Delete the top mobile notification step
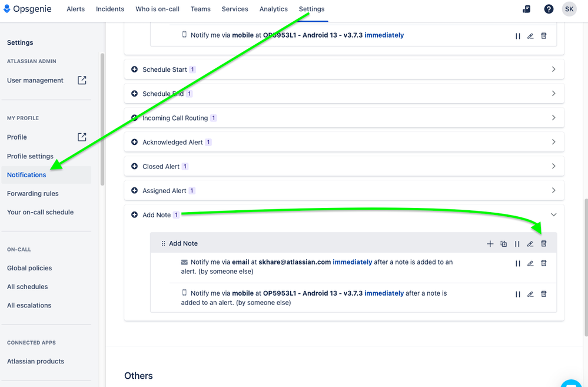 pyautogui.click(x=543, y=36)
